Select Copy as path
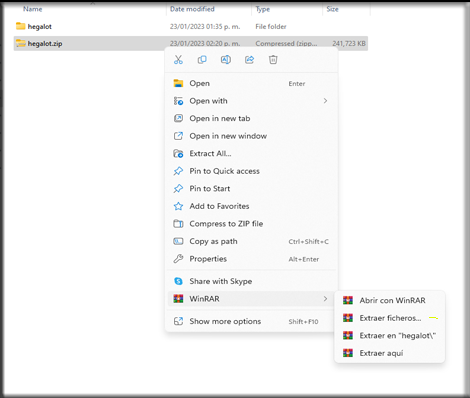This screenshot has height=398, width=470. pyautogui.click(x=251, y=241)
